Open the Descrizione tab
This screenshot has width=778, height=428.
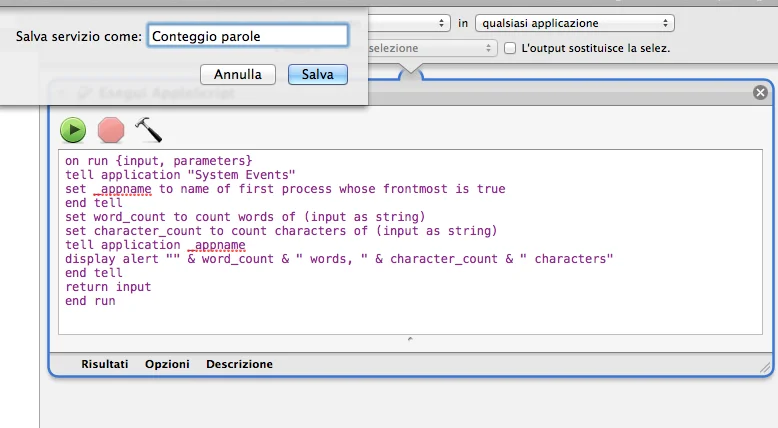coord(239,364)
